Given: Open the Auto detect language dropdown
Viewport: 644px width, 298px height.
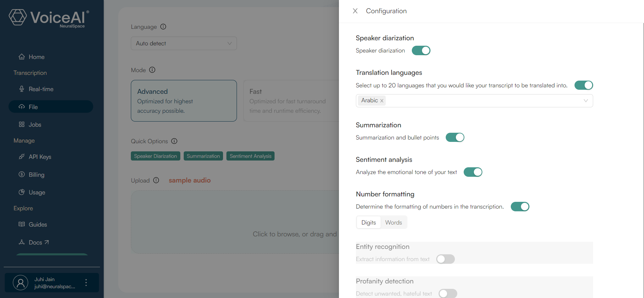Looking at the screenshot, I should click(184, 43).
